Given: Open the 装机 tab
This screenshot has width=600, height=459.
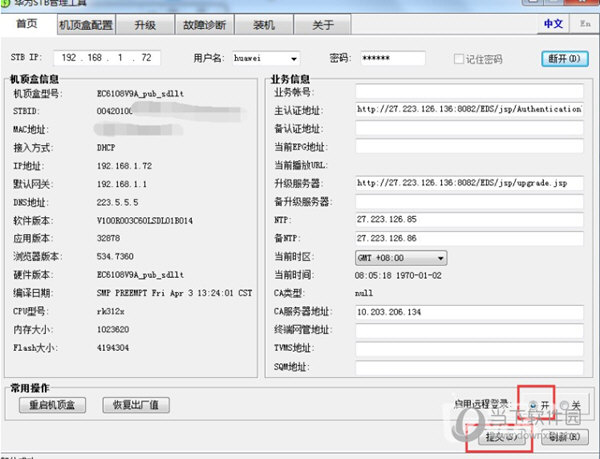Looking at the screenshot, I should pyautogui.click(x=264, y=25).
